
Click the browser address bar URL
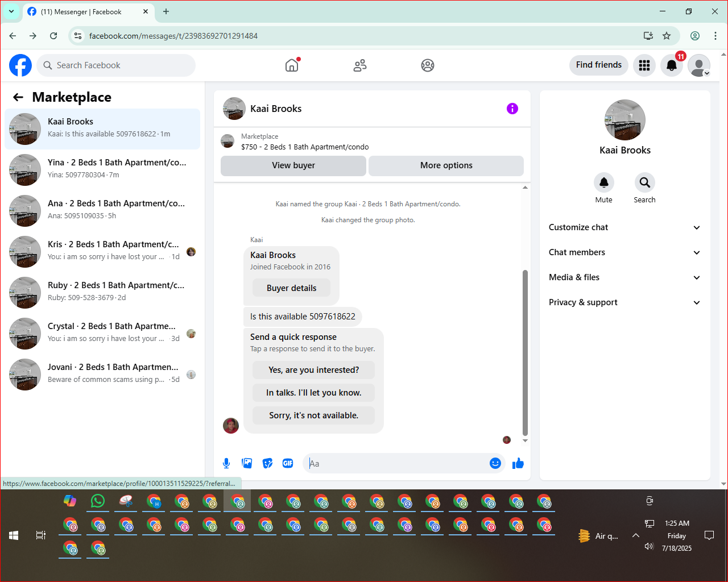click(173, 36)
